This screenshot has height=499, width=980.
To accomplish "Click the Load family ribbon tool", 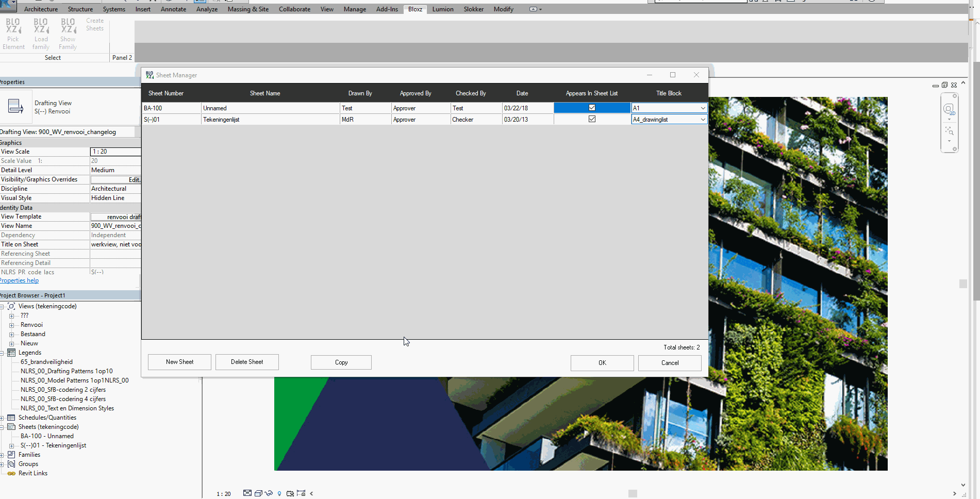I will click(x=41, y=34).
